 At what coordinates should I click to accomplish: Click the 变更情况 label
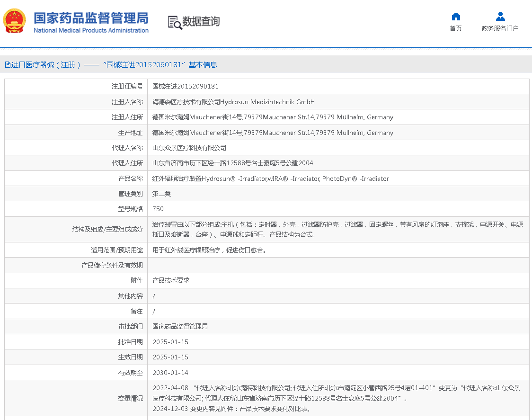[130, 398]
